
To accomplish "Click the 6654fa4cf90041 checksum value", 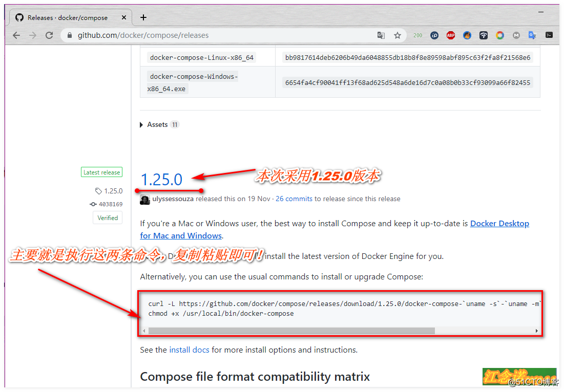I will pyautogui.click(x=408, y=82).
